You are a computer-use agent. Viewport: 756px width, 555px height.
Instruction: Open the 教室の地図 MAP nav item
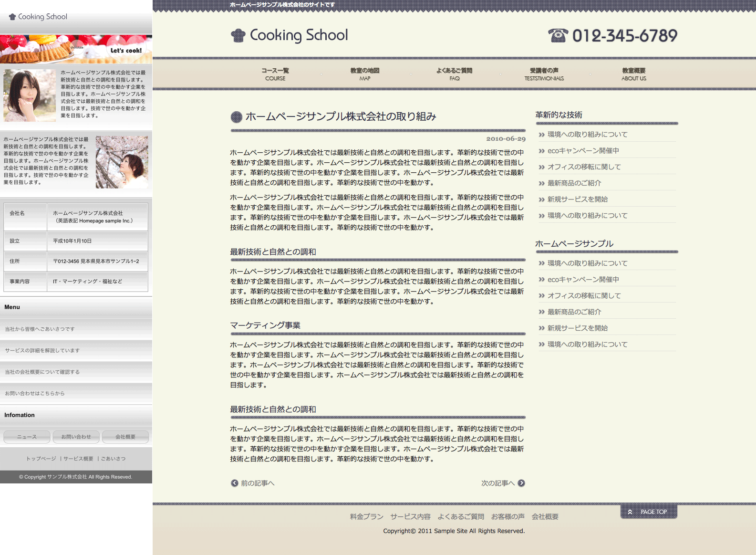point(365,74)
